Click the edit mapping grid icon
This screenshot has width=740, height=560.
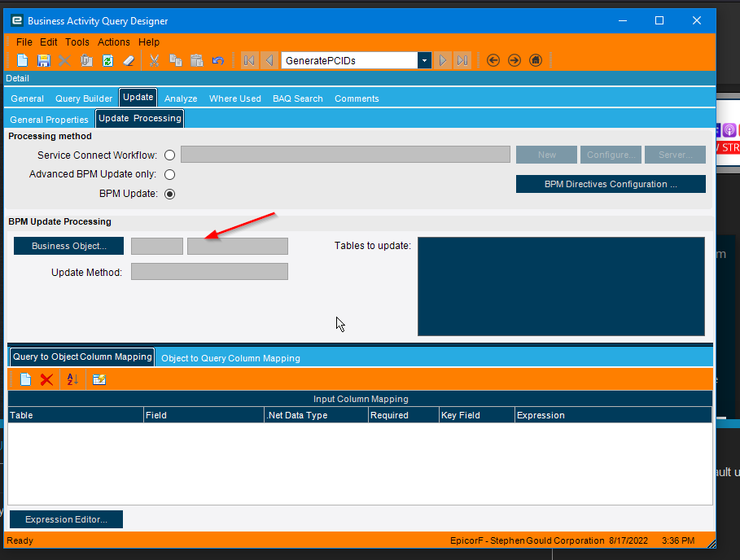99,379
